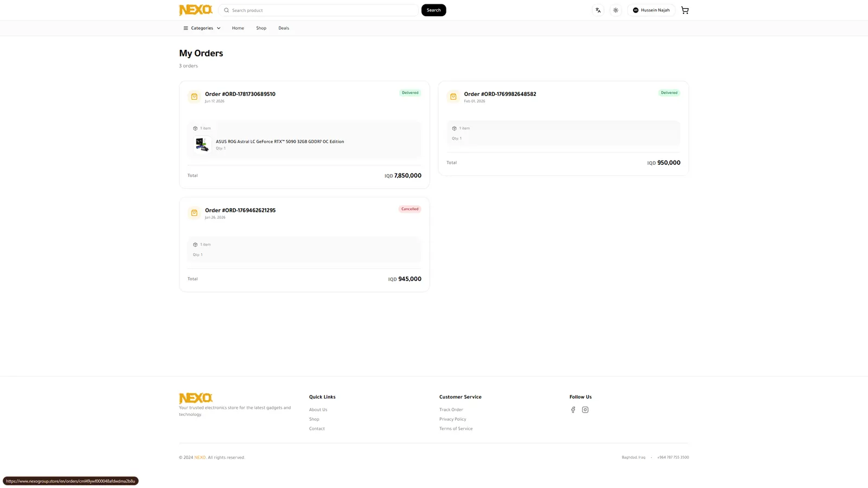Click the Search button
The height and width of the screenshot is (488, 868).
433,10
